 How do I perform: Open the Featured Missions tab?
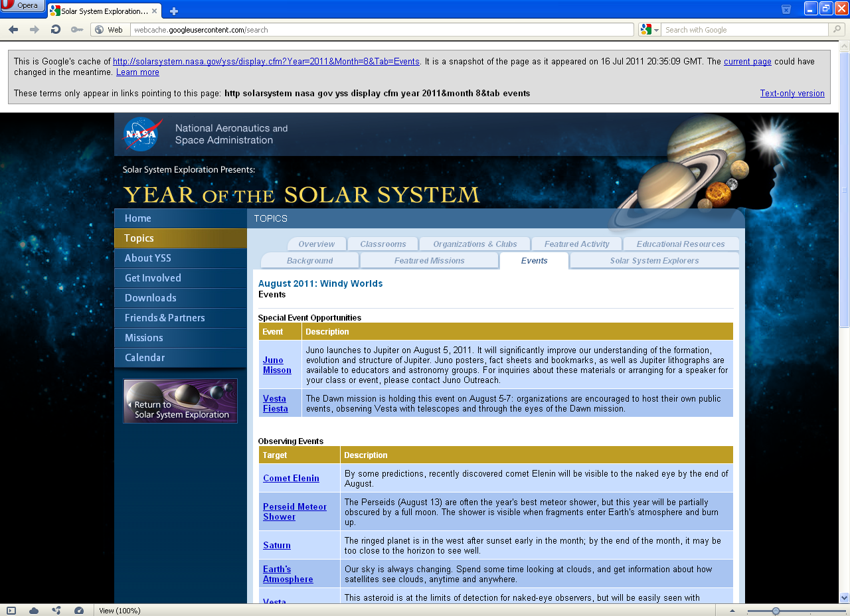click(x=430, y=261)
